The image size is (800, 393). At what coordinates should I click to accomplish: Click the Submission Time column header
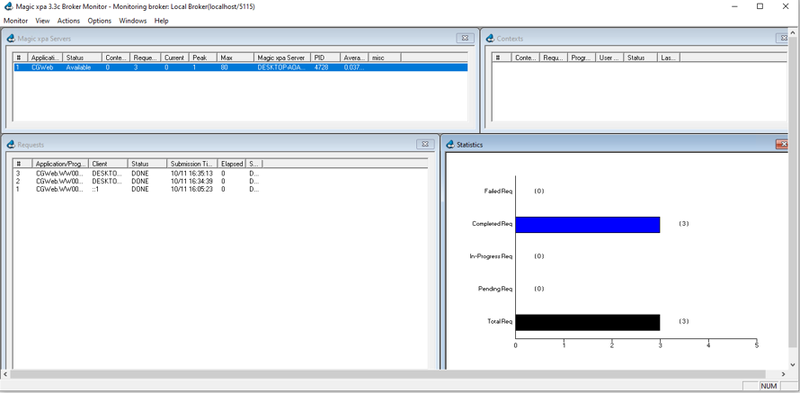coord(192,164)
